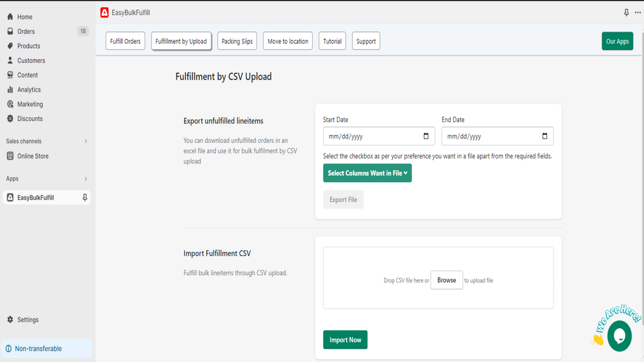Expand the Sales channels section
Screen dimensions: 644x362
point(86,141)
